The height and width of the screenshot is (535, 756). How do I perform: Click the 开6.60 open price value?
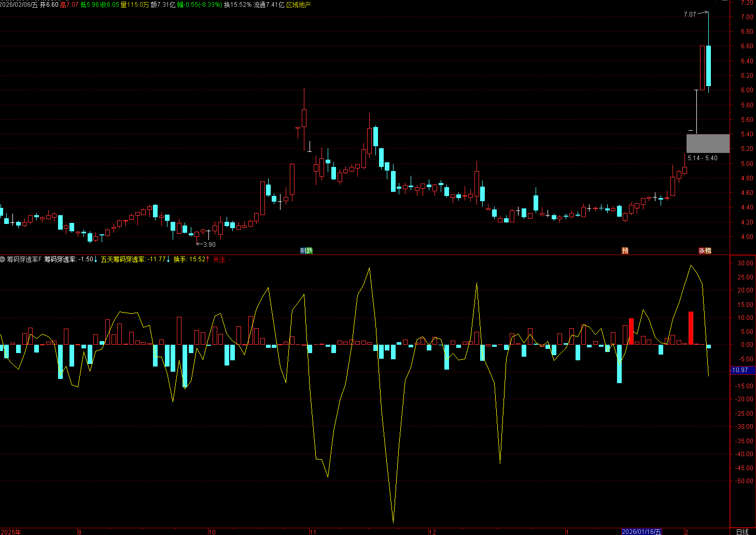pos(49,5)
